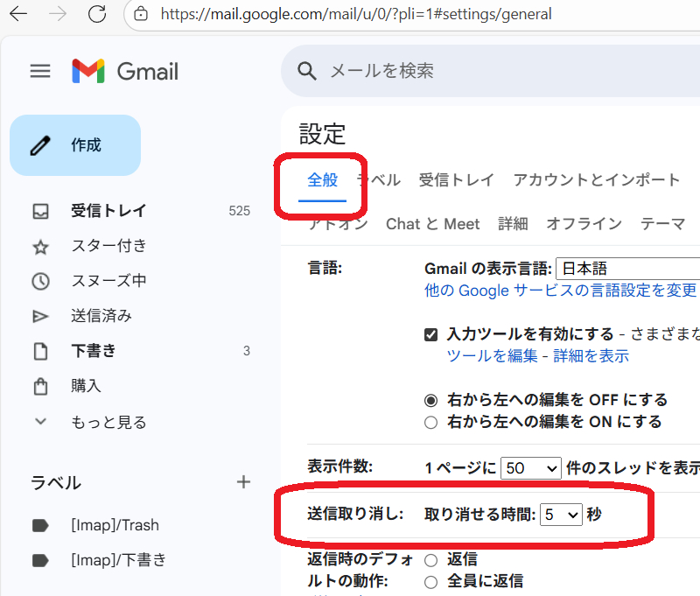
Task: Open the hamburger main menu icon
Action: tap(40, 71)
